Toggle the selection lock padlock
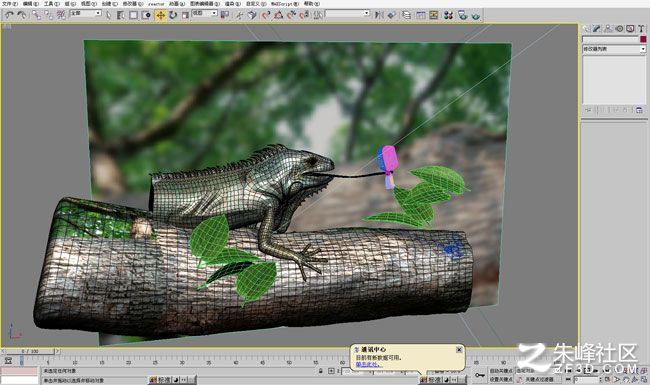The width and height of the screenshot is (650, 385). 320,370
